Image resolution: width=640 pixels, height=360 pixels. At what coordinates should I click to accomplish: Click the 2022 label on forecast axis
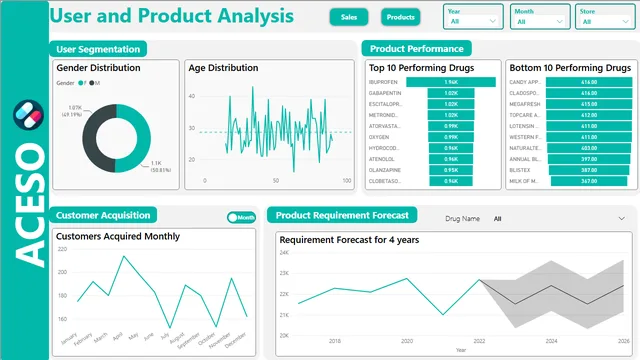click(x=479, y=341)
